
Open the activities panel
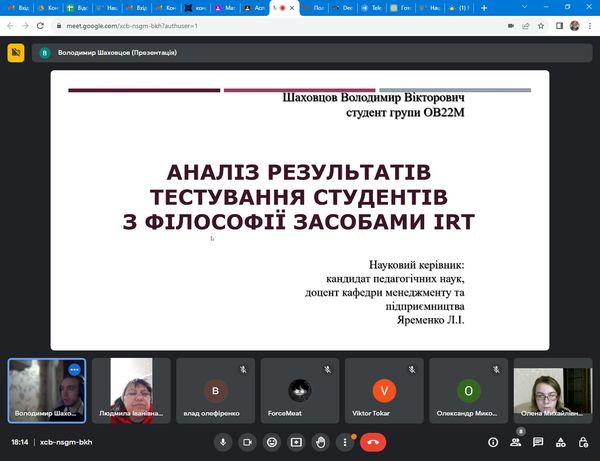coord(560,441)
